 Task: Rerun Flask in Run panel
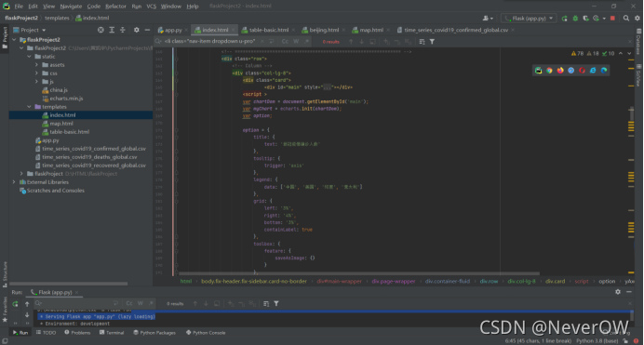click(15, 304)
